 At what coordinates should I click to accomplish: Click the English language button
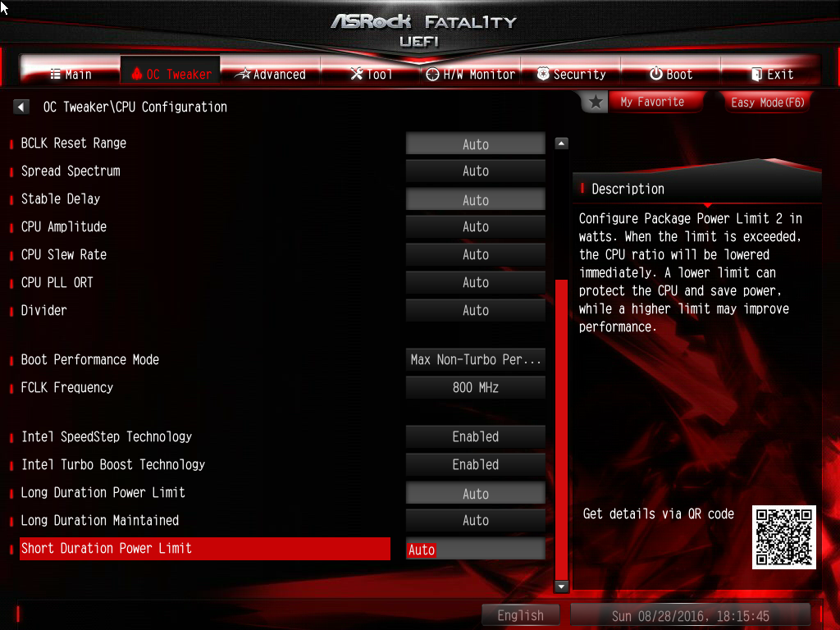[520, 615]
